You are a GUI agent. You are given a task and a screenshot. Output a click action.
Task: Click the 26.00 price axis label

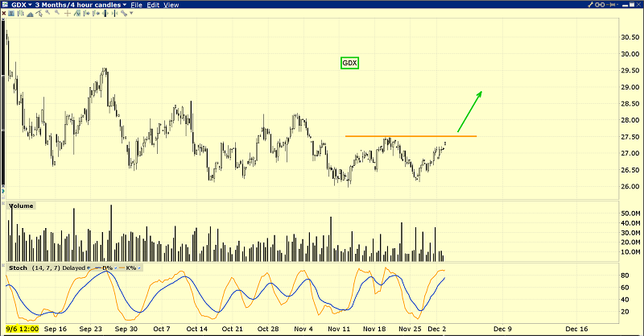click(630, 186)
